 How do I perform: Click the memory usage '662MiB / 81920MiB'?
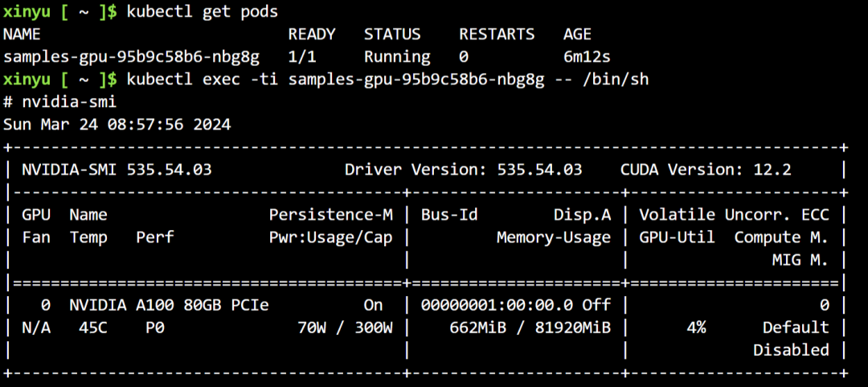530,327
